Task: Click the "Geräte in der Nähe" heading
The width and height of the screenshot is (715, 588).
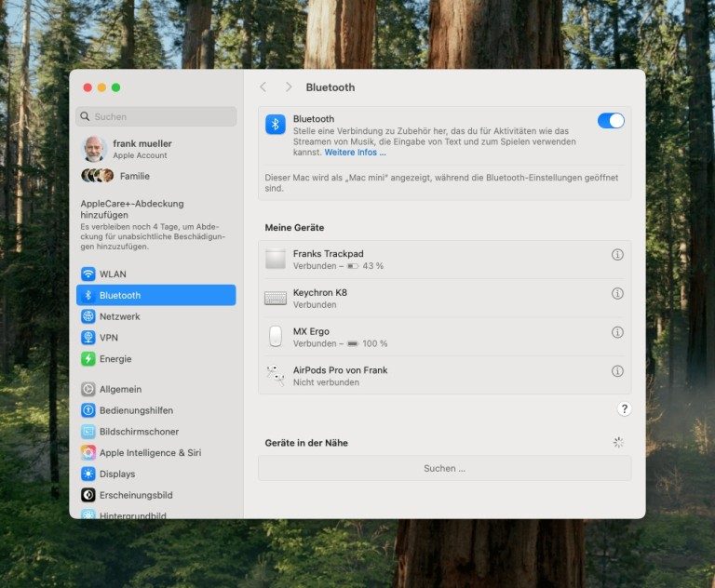Action: pyautogui.click(x=306, y=443)
